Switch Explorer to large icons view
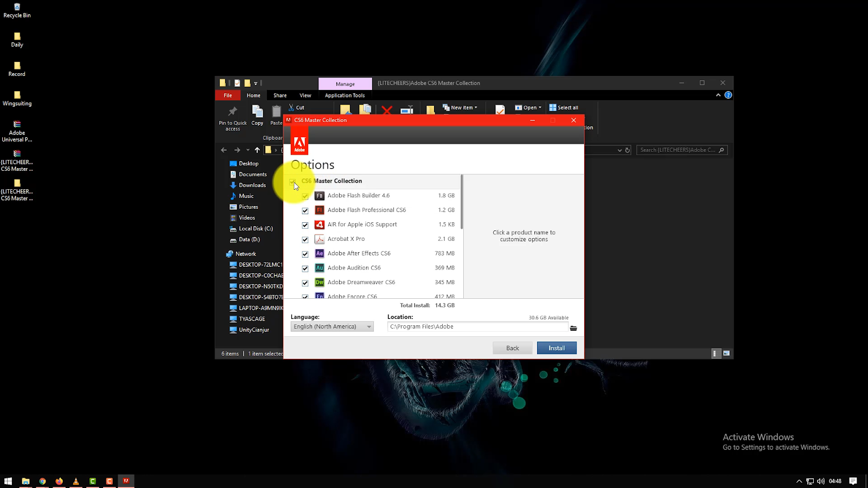This screenshot has height=488, width=868. point(726,354)
